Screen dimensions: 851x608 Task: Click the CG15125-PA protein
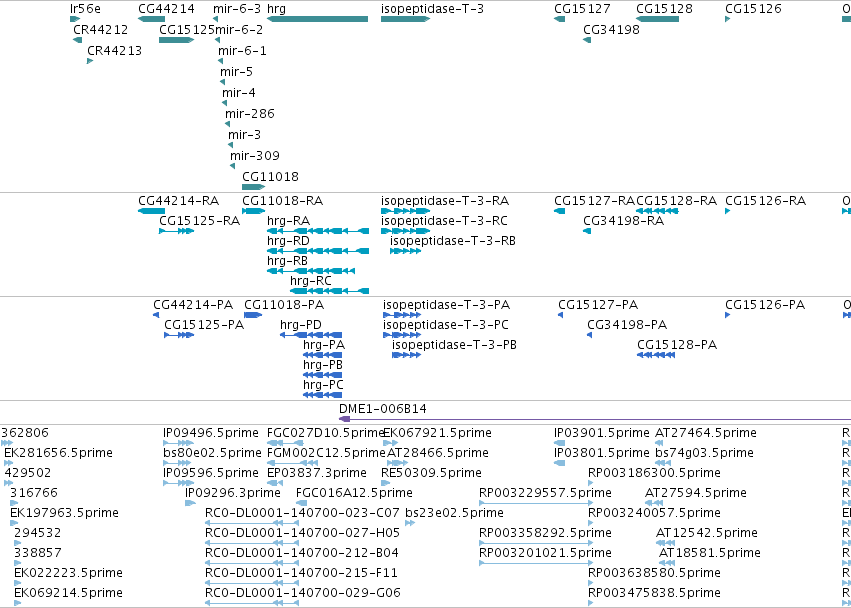point(179,335)
